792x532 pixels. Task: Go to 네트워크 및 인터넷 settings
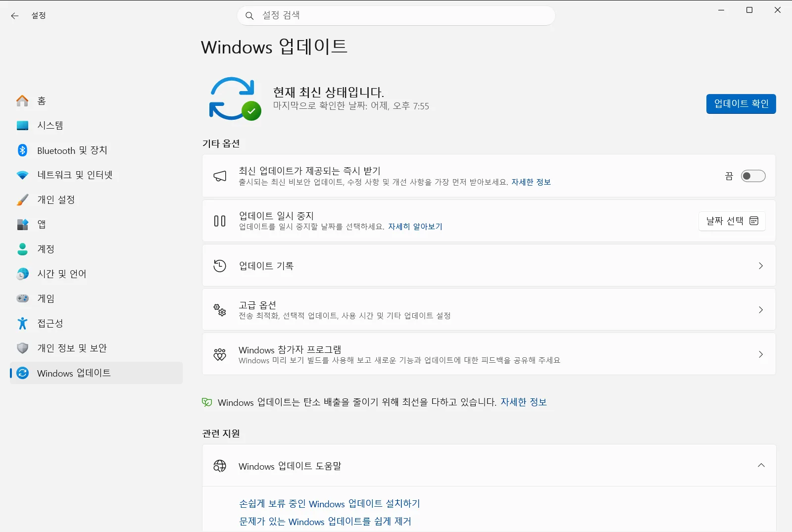[x=96, y=175]
